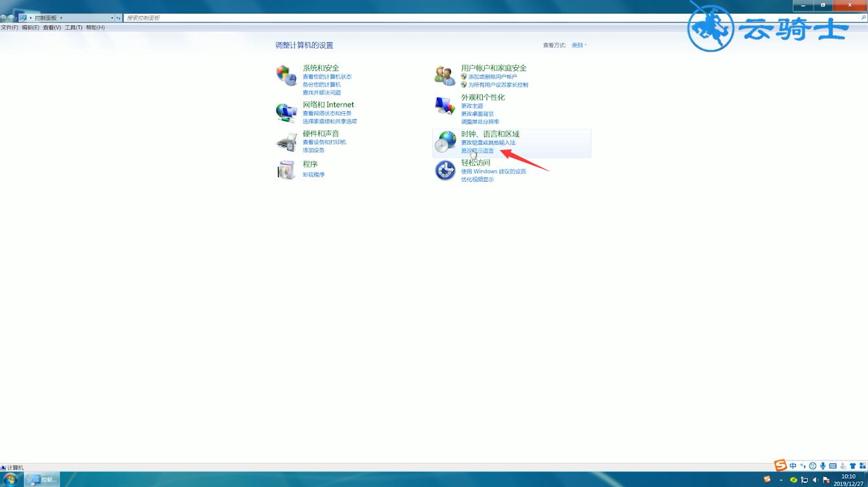Open the shirt skin icon on Sogou bar
This screenshot has height=487, width=868.
point(852,466)
